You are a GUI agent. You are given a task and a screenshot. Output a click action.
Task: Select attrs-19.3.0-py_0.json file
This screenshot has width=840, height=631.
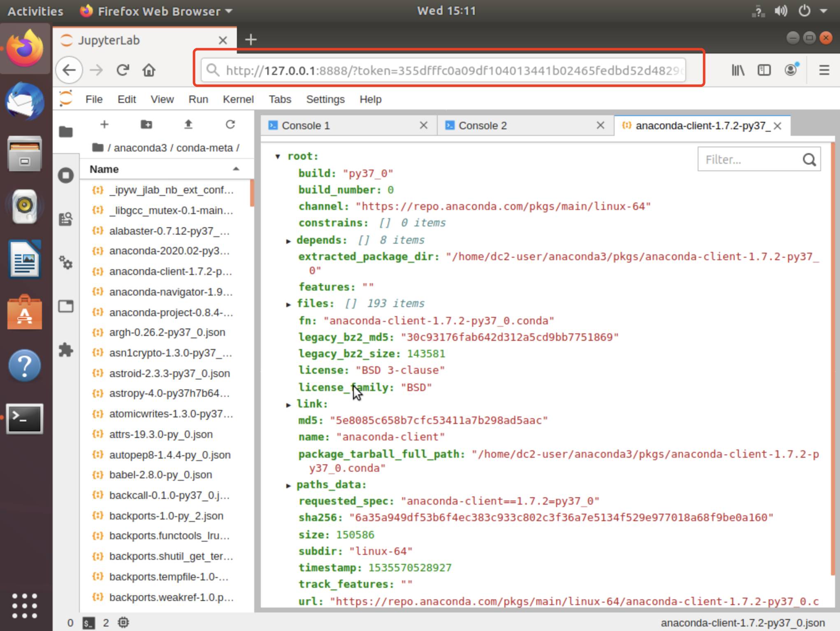coord(166,434)
